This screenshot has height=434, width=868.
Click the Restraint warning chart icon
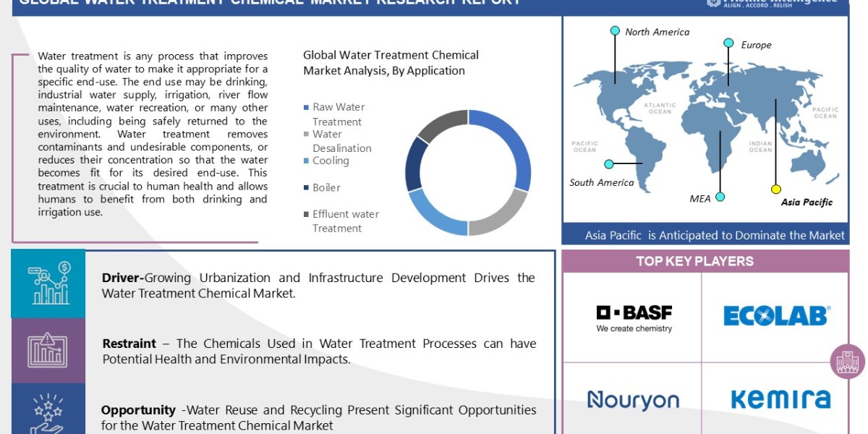(x=48, y=349)
